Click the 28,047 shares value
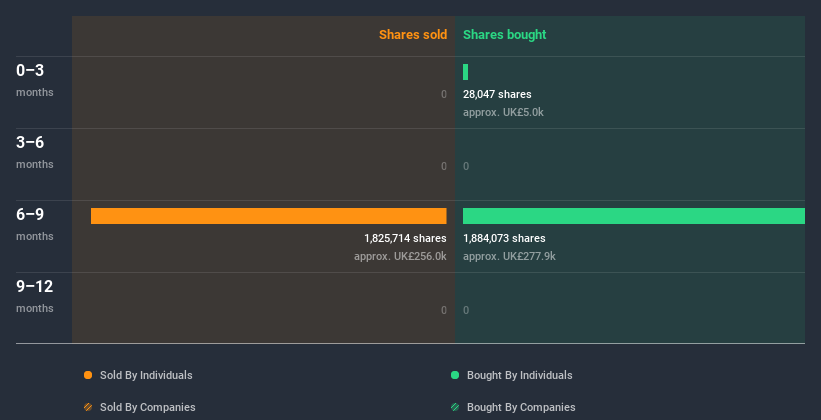821x420 pixels. point(497,94)
